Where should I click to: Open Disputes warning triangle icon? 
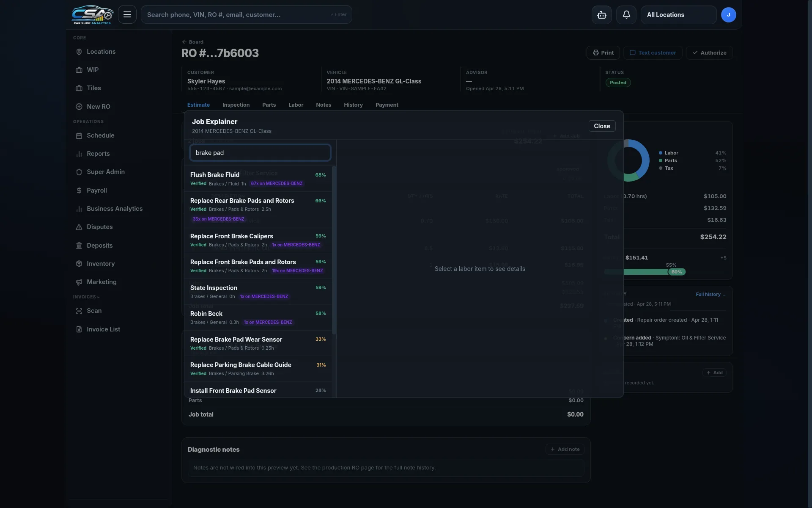[x=79, y=227]
